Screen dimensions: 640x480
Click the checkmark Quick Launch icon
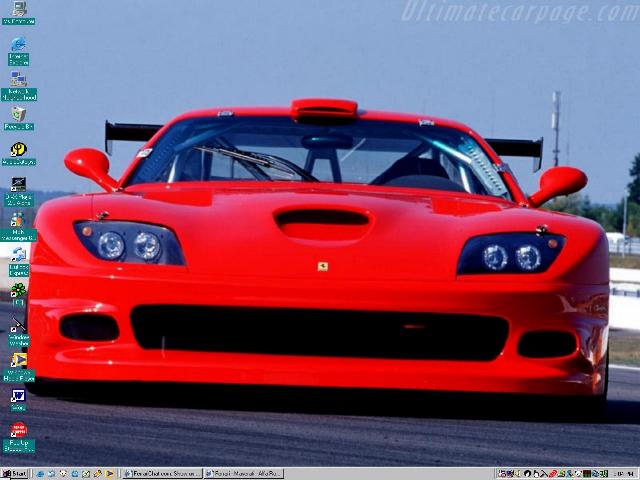[86, 474]
